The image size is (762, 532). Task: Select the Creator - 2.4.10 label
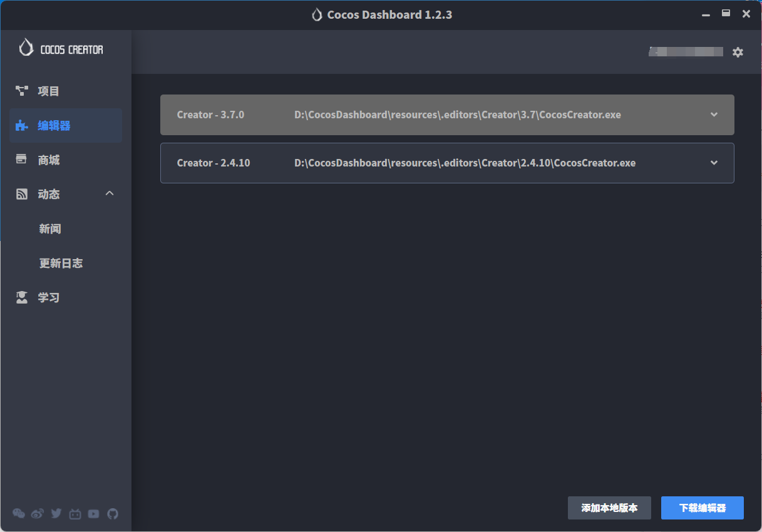click(x=214, y=163)
